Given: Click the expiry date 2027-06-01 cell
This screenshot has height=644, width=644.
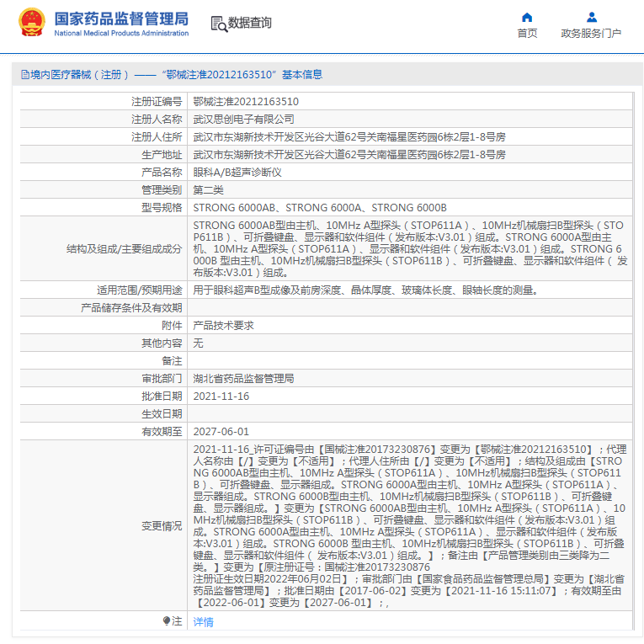Looking at the screenshot, I should 221,432.
